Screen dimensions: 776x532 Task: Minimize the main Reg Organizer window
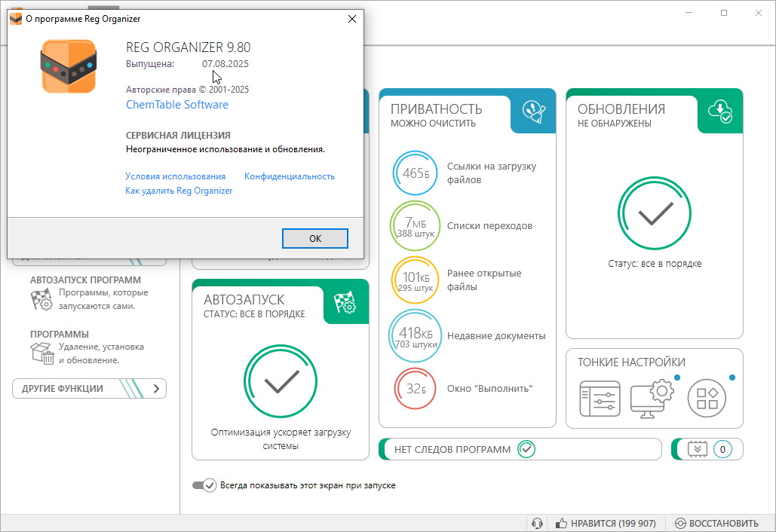pyautogui.click(x=689, y=14)
